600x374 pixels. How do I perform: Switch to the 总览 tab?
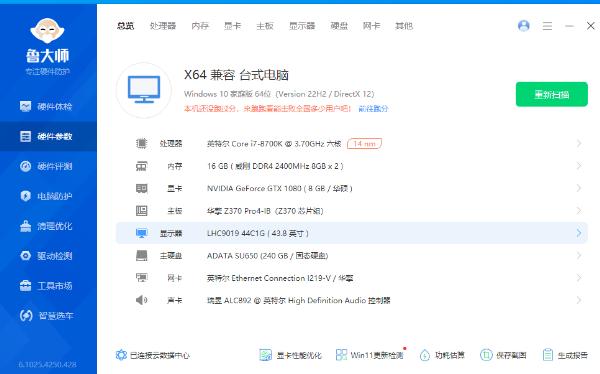126,26
